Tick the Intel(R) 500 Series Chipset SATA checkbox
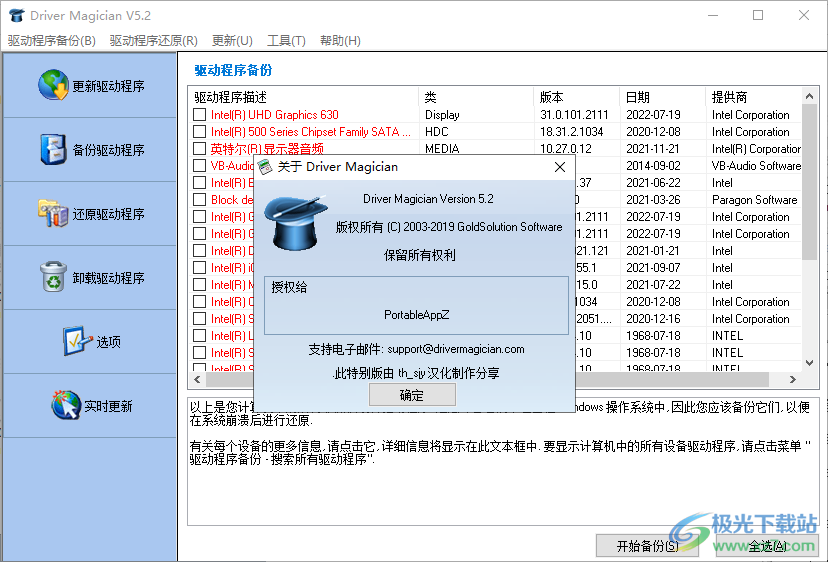This screenshot has width=828, height=562. tap(200, 132)
